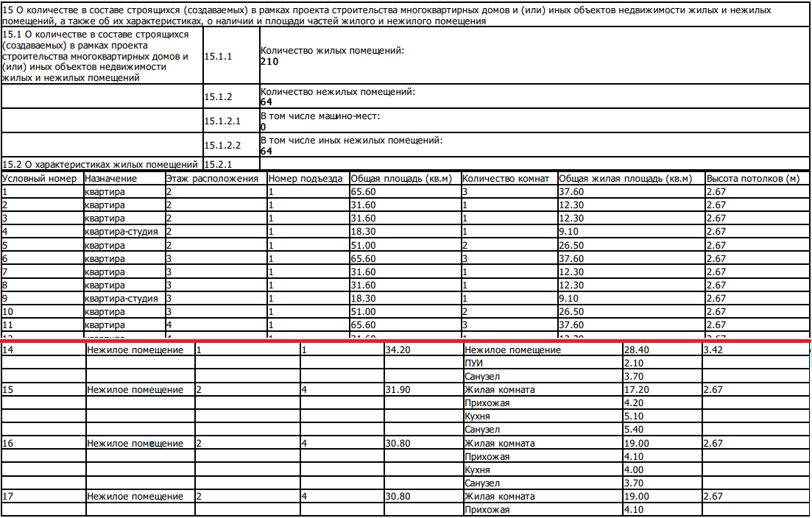This screenshot has height=518, width=812.
Task: Select section code 15.1.2.2
Action: click(x=222, y=146)
